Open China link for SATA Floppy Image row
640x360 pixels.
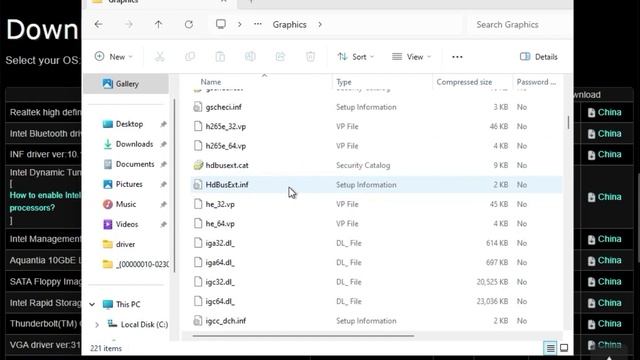(x=605, y=282)
